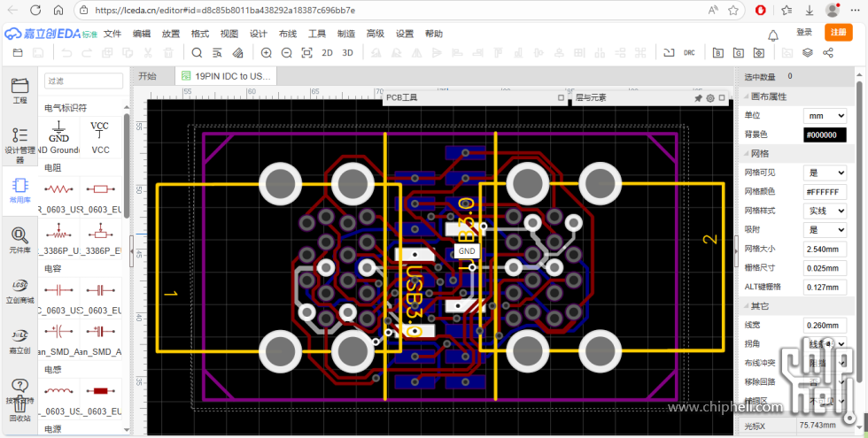Screen dimensions: 868x438
Task: Switch to 2D preview
Action: point(327,53)
